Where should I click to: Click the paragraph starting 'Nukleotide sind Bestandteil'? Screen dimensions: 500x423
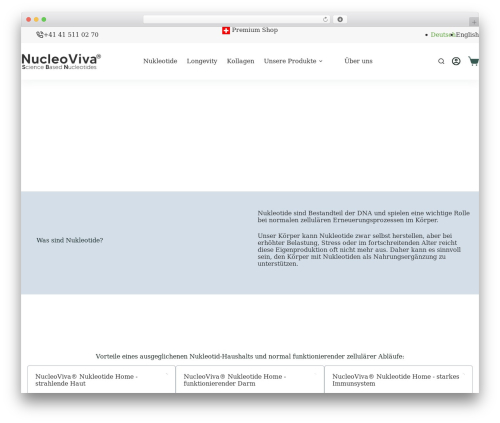click(364, 216)
